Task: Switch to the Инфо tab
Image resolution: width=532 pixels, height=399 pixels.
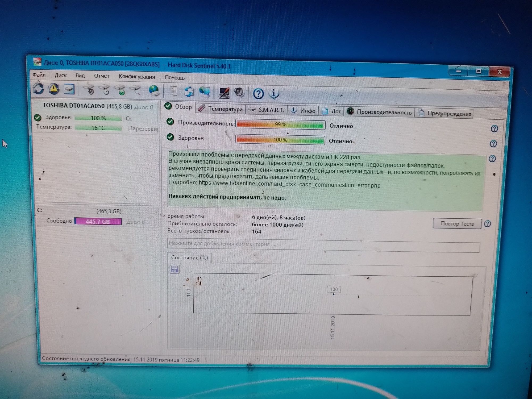Action: point(303,111)
